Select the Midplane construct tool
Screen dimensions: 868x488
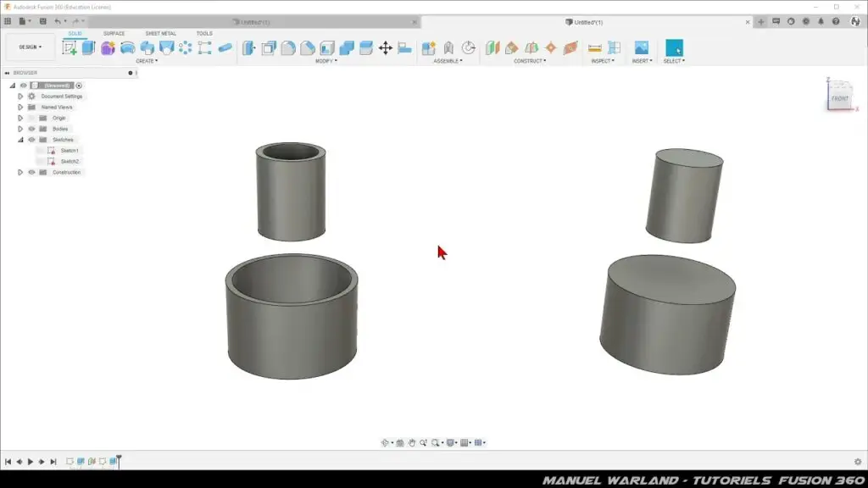click(531, 47)
